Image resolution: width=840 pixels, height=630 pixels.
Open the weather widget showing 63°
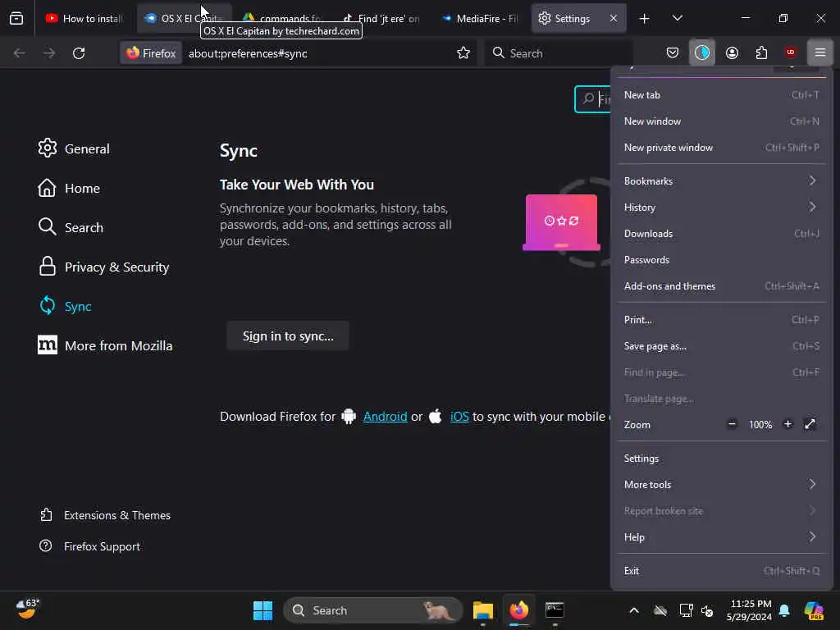coord(27,609)
